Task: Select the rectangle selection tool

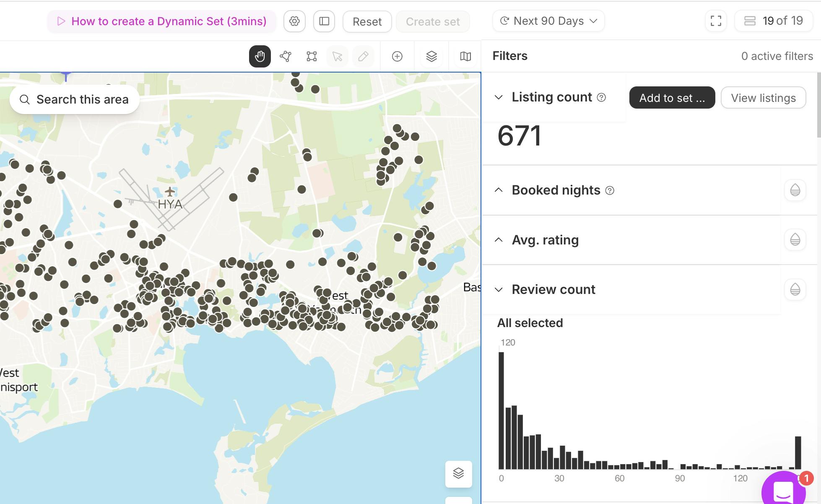Action: coord(312,56)
